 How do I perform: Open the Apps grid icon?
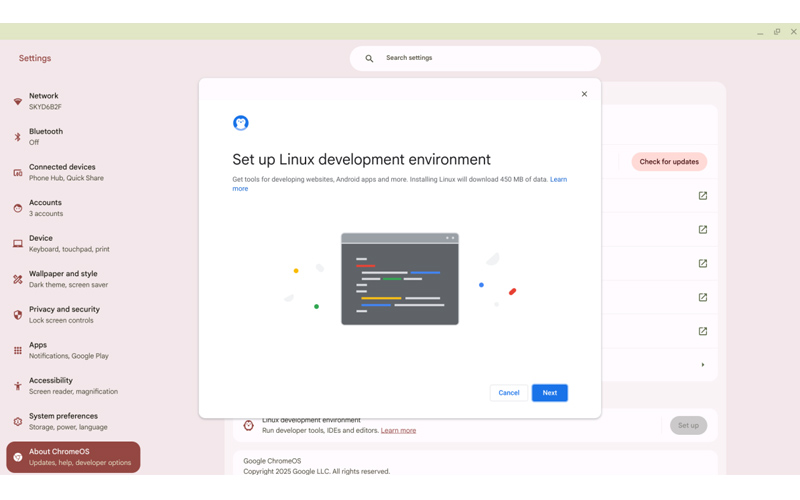18,351
